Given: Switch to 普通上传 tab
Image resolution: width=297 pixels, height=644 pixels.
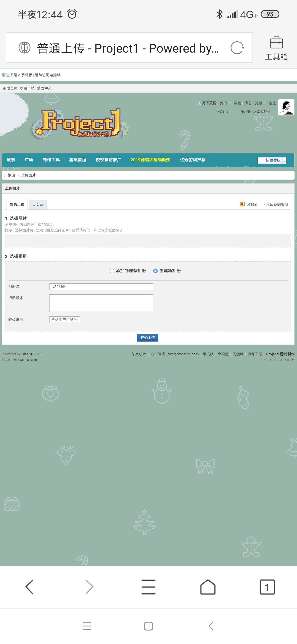Looking at the screenshot, I should (17, 204).
